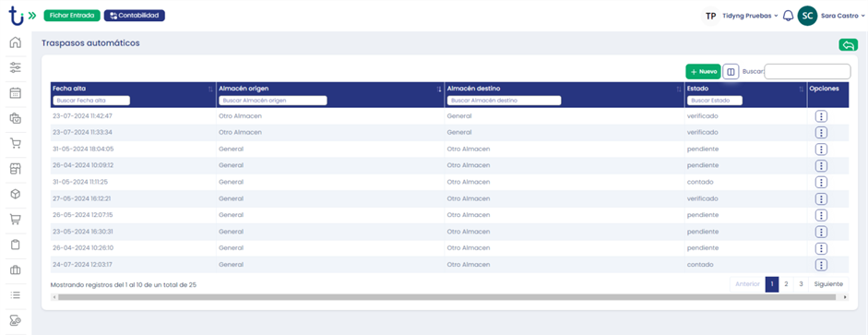Toggle column visibility icon next to Nuevo

point(731,71)
